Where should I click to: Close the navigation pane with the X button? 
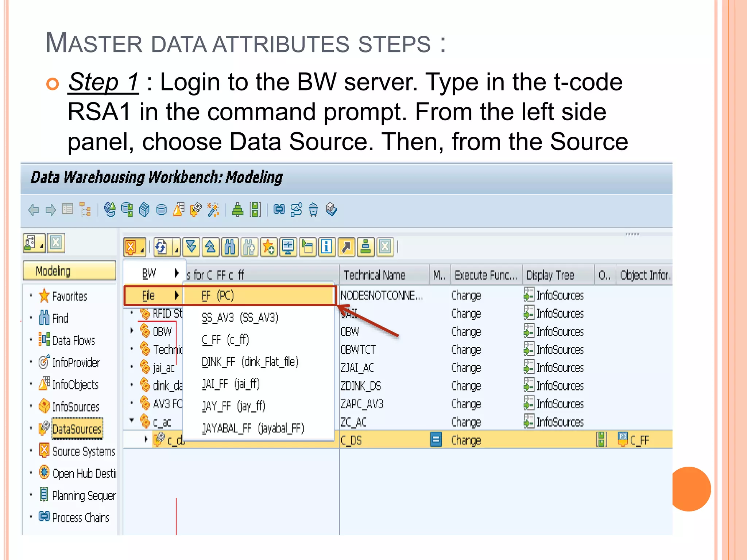click(56, 243)
